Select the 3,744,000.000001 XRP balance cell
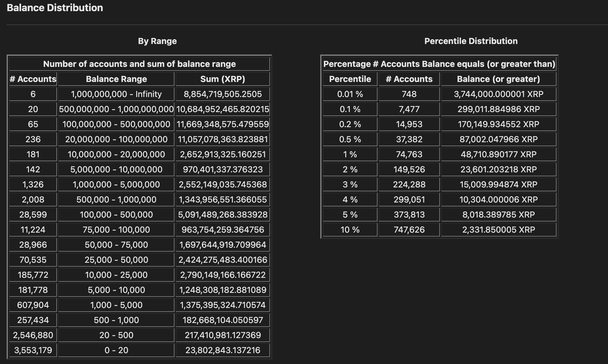608x364 pixels. coord(498,94)
